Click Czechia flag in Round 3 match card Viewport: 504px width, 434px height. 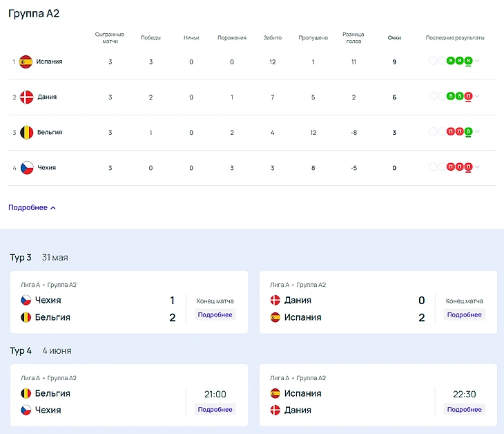[26, 301]
